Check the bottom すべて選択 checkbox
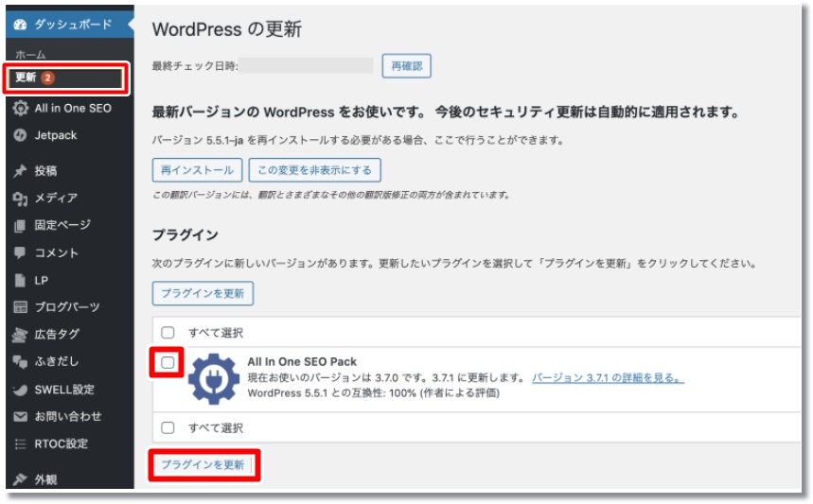The width and height of the screenshot is (813, 504). click(x=168, y=427)
